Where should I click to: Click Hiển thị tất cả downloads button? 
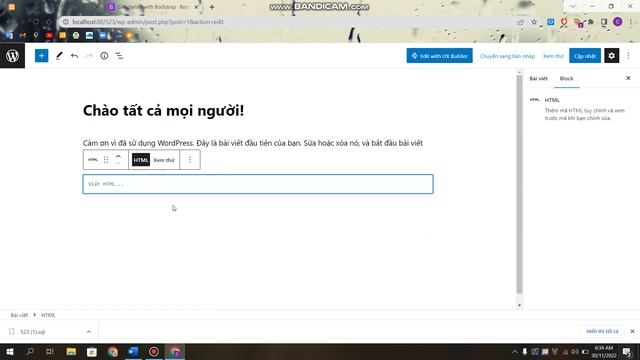(602, 331)
